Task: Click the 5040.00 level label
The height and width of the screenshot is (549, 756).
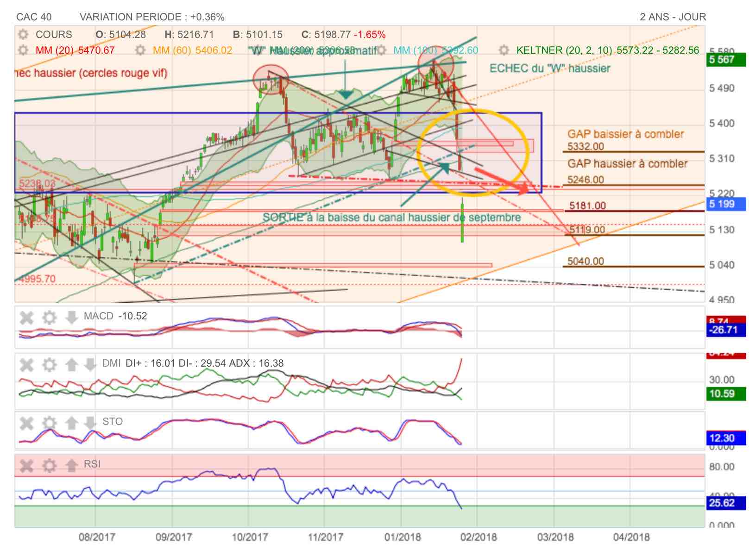Action: point(586,262)
